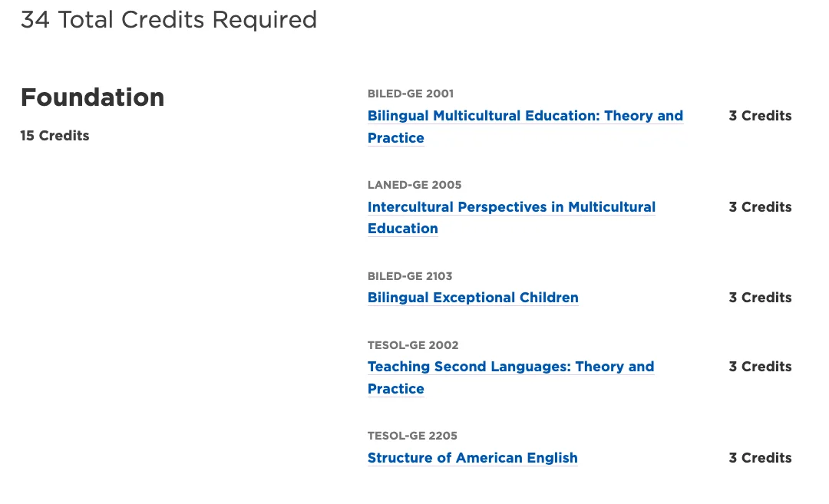Click 3 Credits beside Teaching Second Languages
829x504 pixels.
(x=760, y=367)
